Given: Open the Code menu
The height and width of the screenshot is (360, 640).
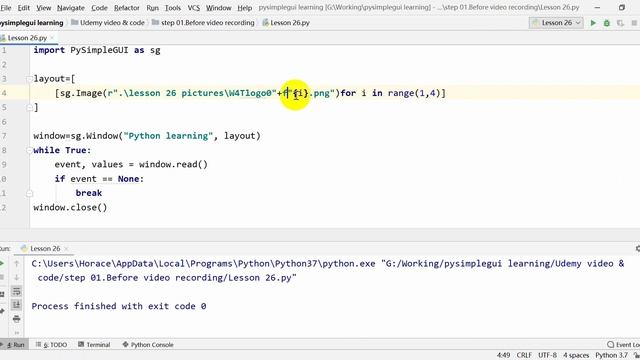Looking at the screenshot, I should [x=99, y=8].
